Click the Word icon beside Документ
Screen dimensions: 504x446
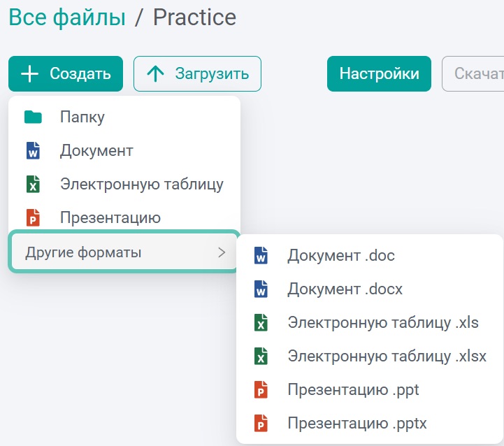coord(33,150)
